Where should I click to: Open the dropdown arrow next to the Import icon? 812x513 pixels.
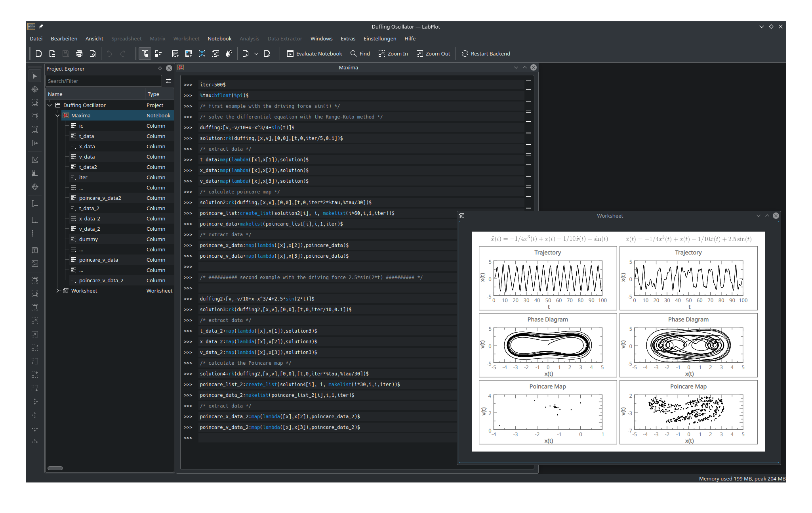pyautogui.click(x=256, y=54)
